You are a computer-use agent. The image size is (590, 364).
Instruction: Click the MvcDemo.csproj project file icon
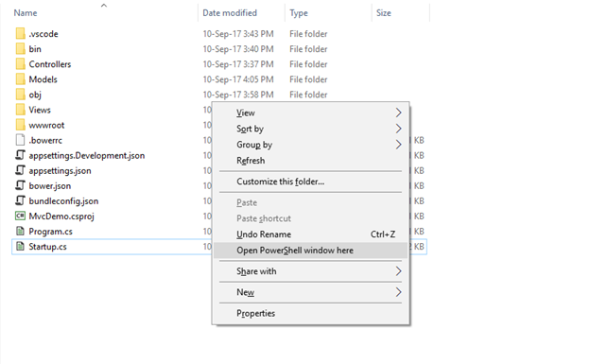coord(20,217)
